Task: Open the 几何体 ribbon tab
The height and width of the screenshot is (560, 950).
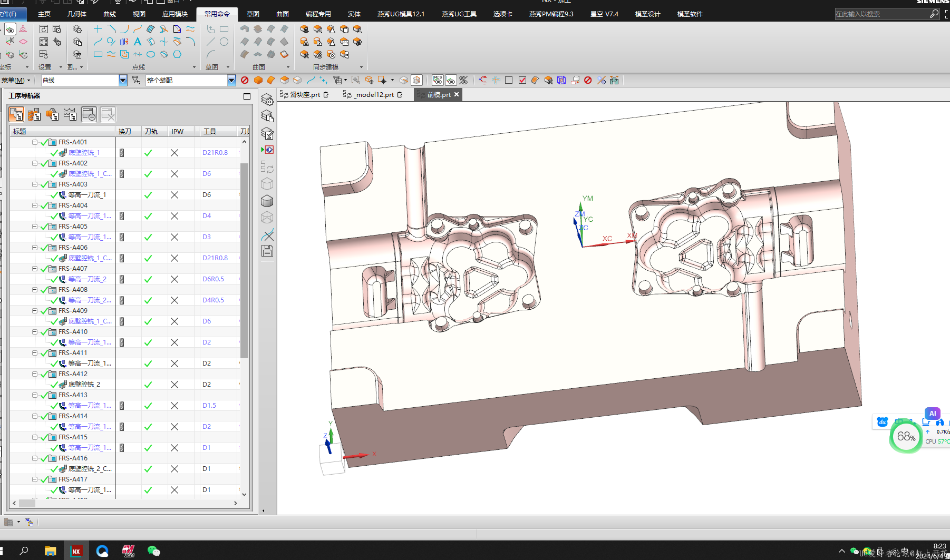Action: (x=77, y=14)
